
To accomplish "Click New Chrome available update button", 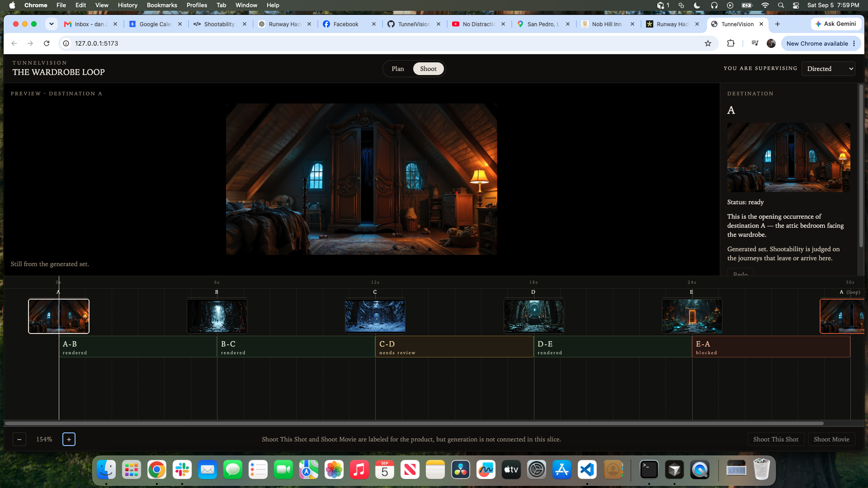I will click(821, 43).
